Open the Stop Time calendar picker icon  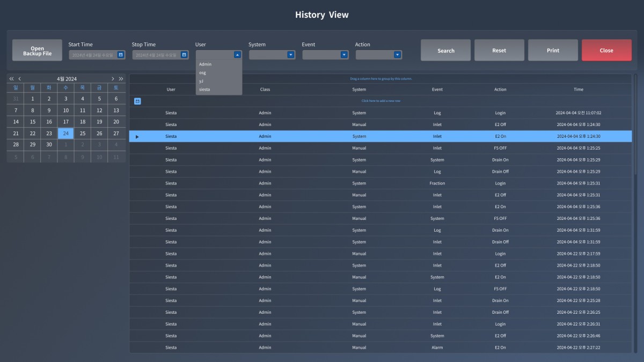tap(184, 55)
